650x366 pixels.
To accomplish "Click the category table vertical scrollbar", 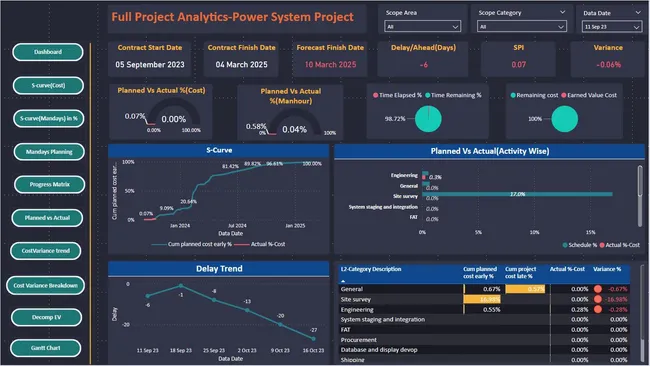I will 643,314.
